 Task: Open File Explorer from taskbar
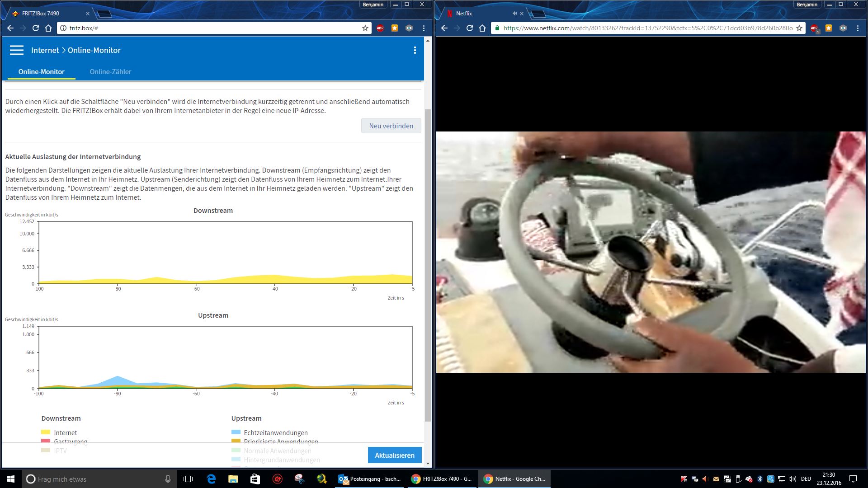click(233, 479)
